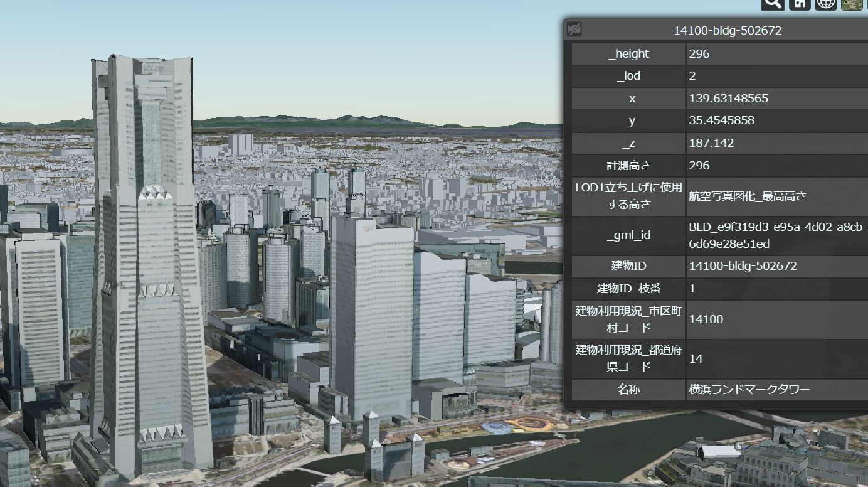Viewport: 868px width, 487px height.
Task: Open the base layer imagery picker thumbnail
Action: point(852,4)
